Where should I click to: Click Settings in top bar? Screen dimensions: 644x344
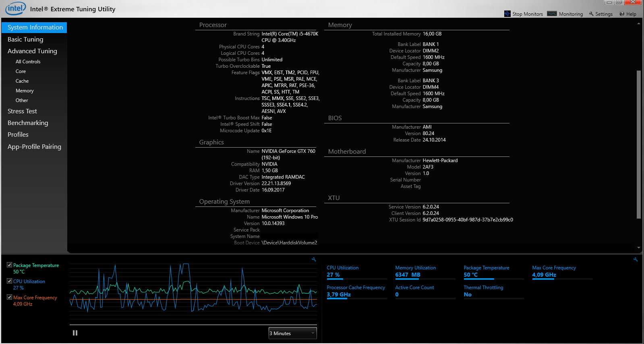[x=601, y=14]
